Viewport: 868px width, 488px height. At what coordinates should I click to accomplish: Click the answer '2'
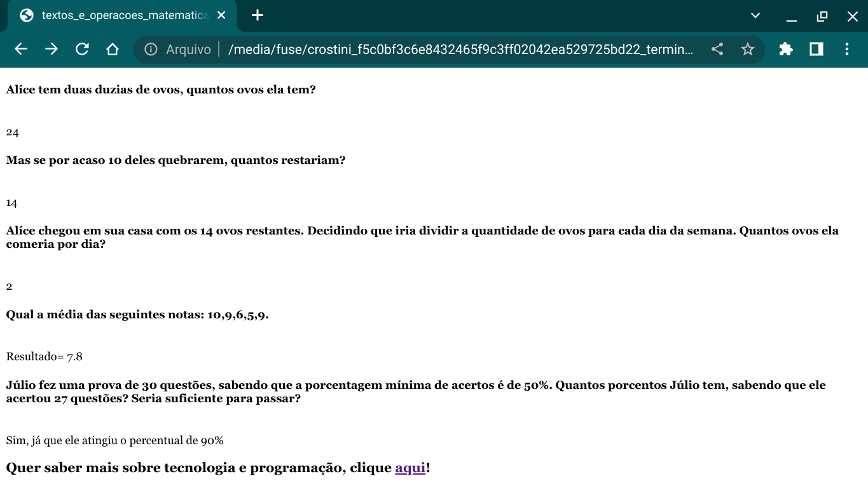click(x=10, y=287)
